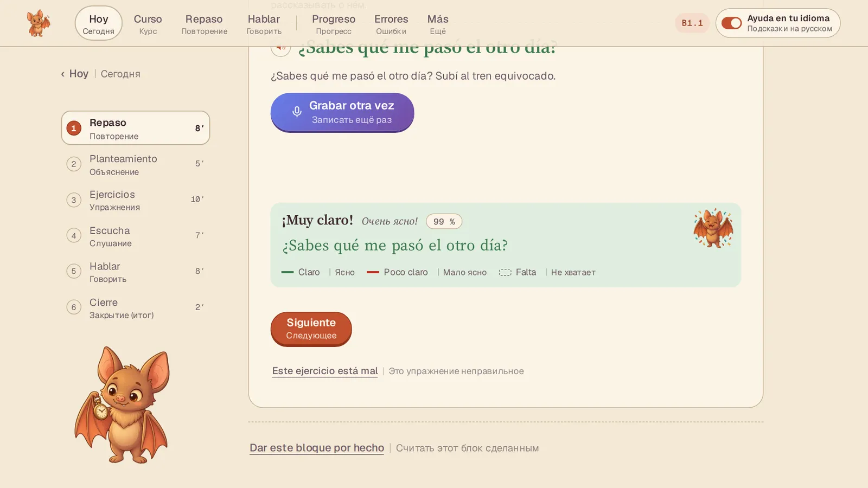Switch to the Progreso tab

[334, 24]
